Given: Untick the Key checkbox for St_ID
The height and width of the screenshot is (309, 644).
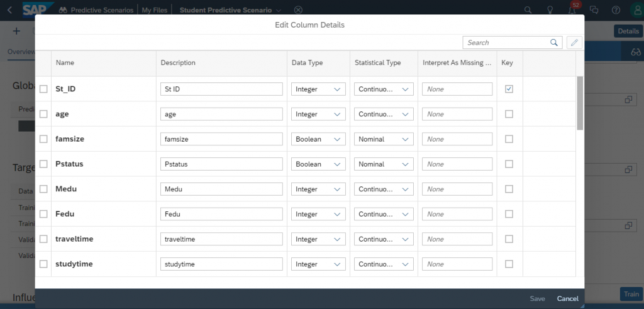Looking at the screenshot, I should pos(509,89).
